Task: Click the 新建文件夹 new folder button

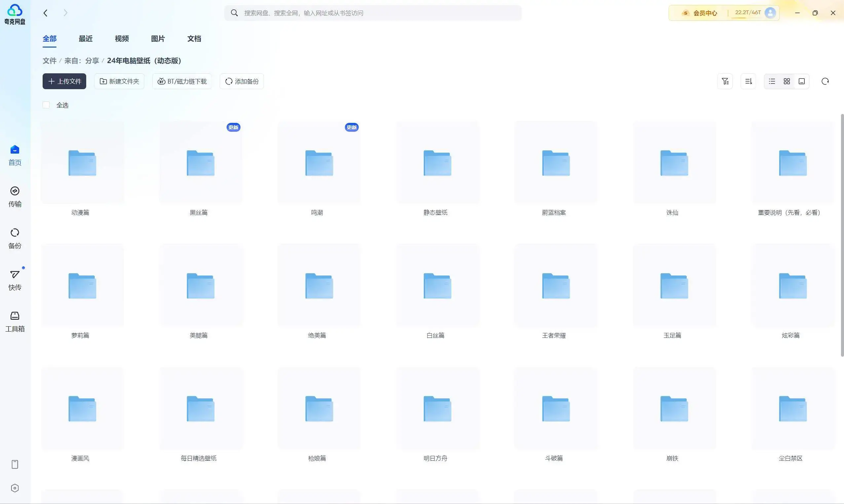Action: (119, 82)
